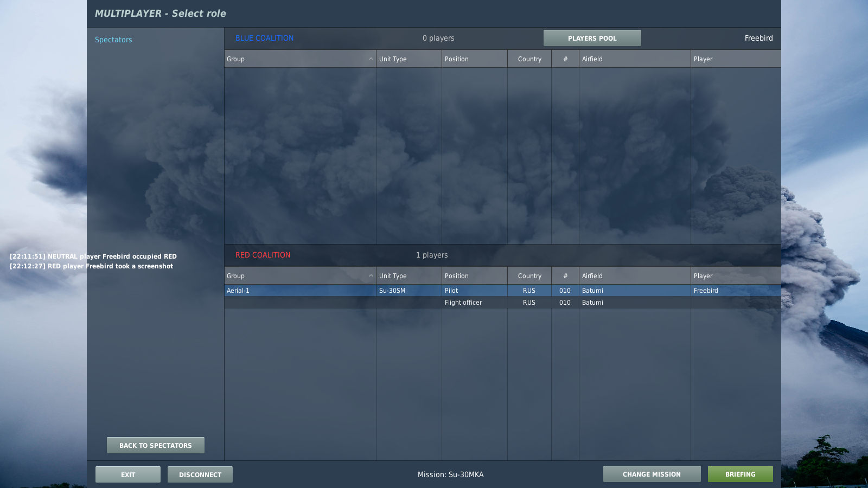Click chat message about took a screenshot
Screen dimensions: 868x488
91,266
